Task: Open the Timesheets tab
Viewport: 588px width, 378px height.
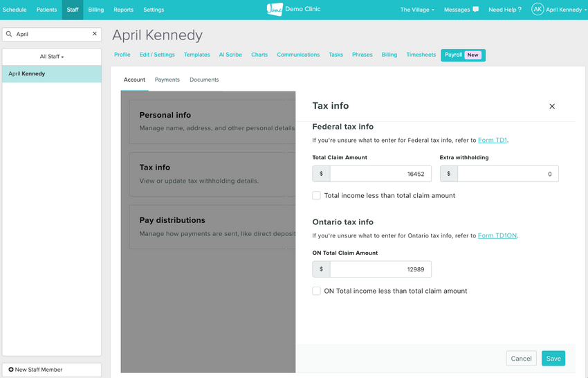Action: 421,55
